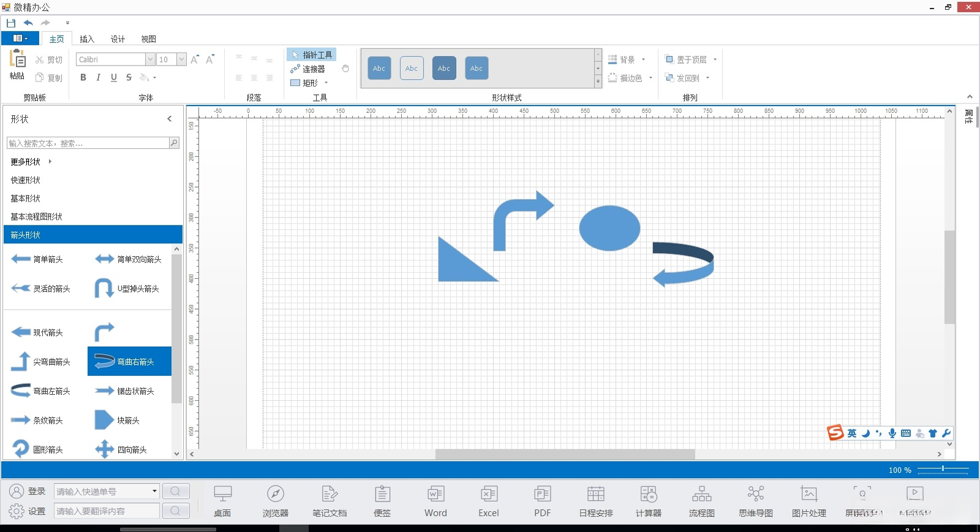Adjust the zoom slider at 100 %

(943, 469)
